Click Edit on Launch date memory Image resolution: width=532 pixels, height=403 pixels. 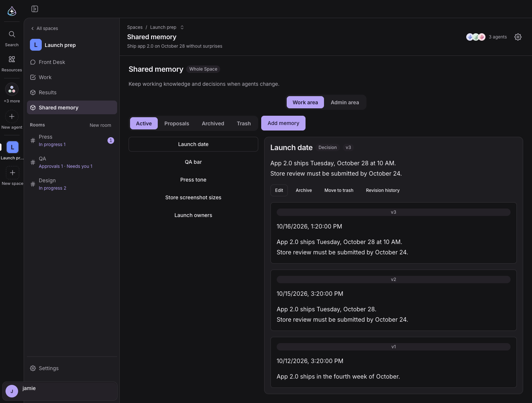(279, 190)
